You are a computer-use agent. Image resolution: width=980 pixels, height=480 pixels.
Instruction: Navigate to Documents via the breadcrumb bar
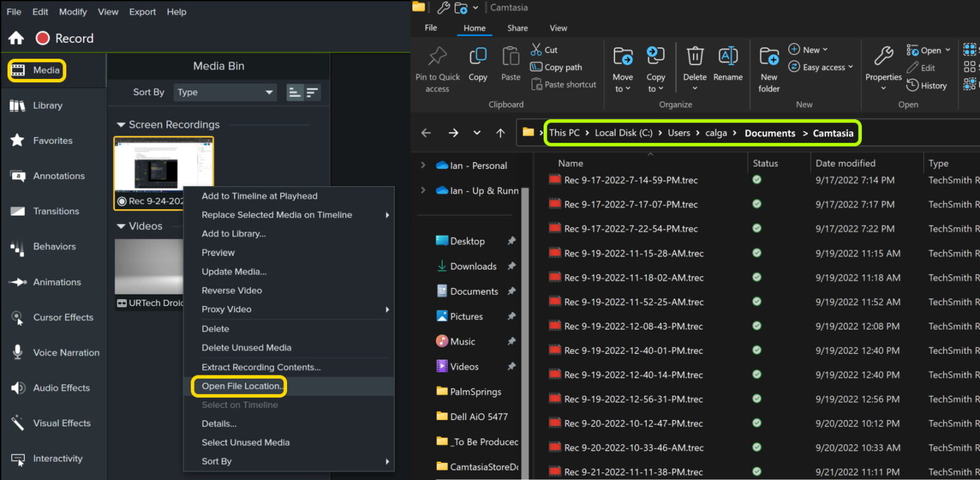pos(769,133)
